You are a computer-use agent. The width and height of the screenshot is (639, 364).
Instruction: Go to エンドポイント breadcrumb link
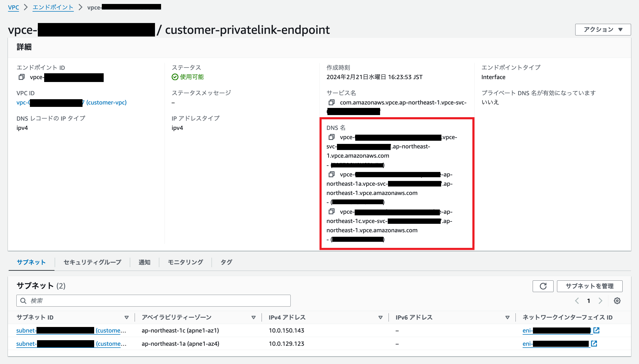click(x=53, y=7)
